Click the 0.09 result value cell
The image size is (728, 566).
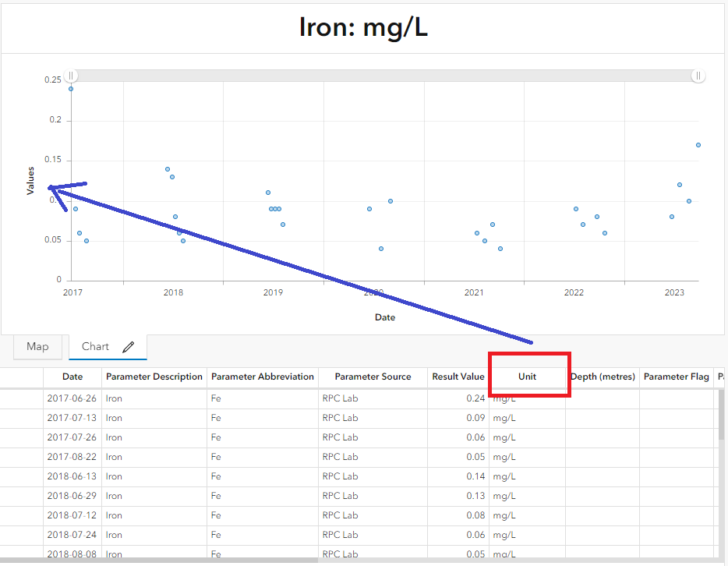458,418
